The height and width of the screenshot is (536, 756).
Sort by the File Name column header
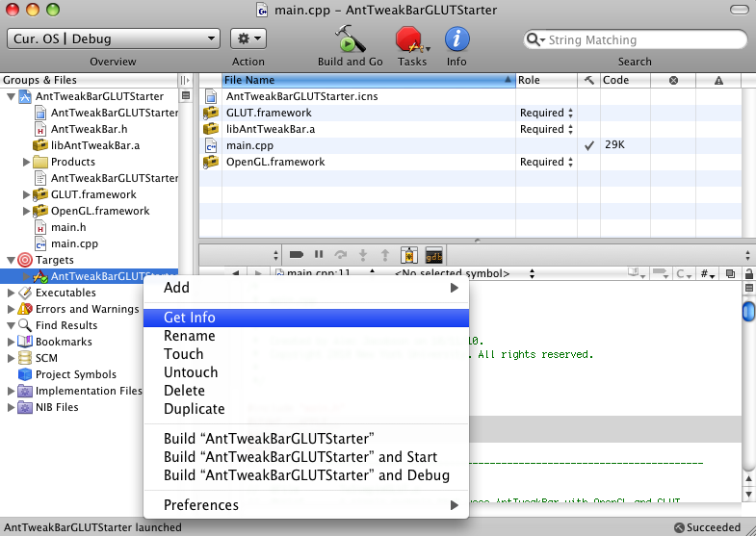coord(366,81)
